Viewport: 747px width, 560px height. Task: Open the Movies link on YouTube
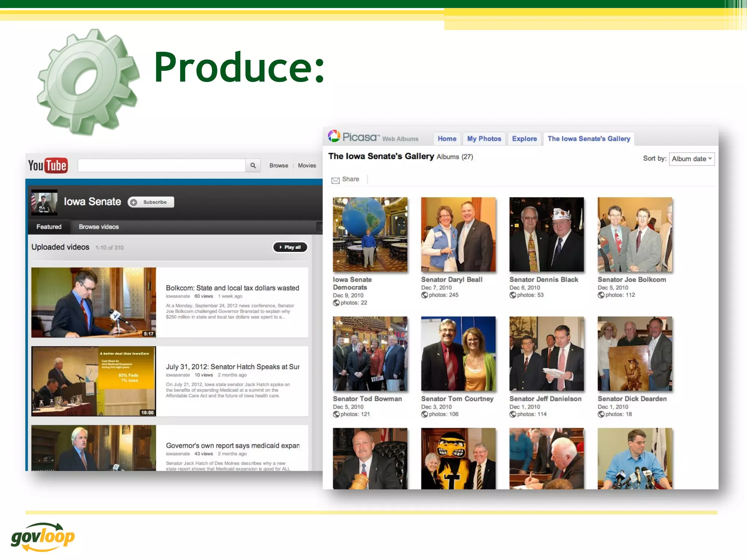307,166
